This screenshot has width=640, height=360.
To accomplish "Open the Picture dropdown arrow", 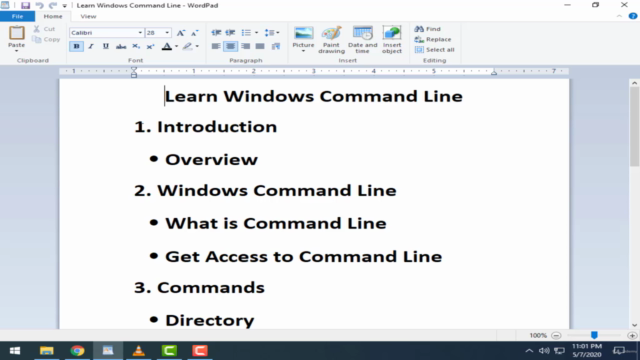I will click(303, 51).
